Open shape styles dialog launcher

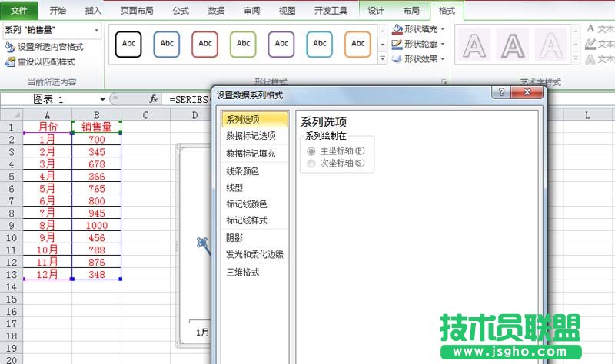pos(444,81)
